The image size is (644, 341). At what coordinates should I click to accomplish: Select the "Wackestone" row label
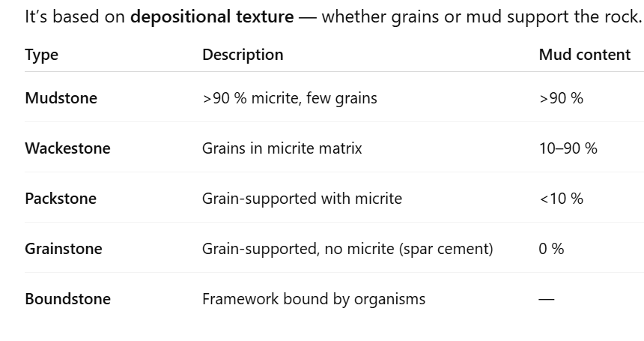[x=67, y=148]
